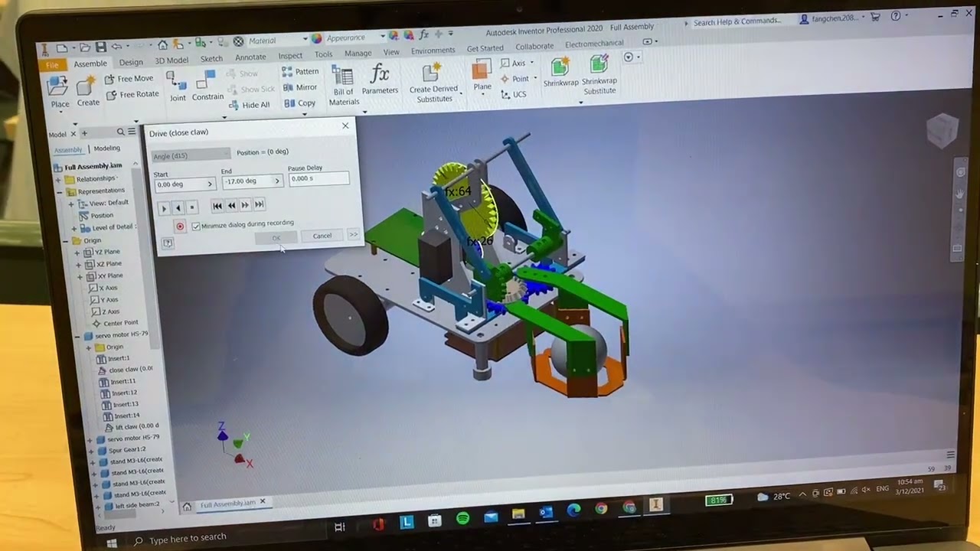Image resolution: width=980 pixels, height=551 pixels.
Task: Select the work Plane tool
Action: [x=482, y=77]
